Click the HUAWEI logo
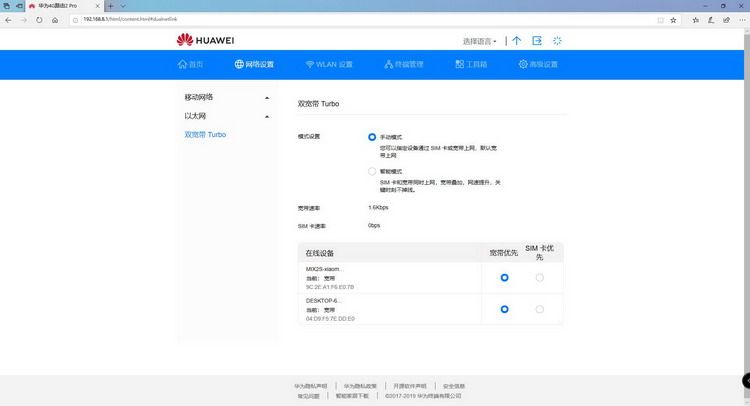The width and height of the screenshot is (750, 406). pyautogui.click(x=205, y=41)
